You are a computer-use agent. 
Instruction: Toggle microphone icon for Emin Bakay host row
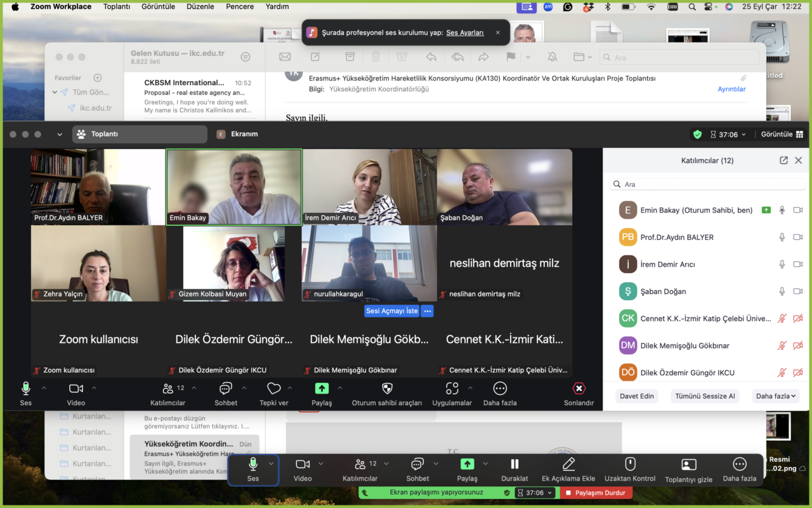pyautogui.click(x=782, y=210)
